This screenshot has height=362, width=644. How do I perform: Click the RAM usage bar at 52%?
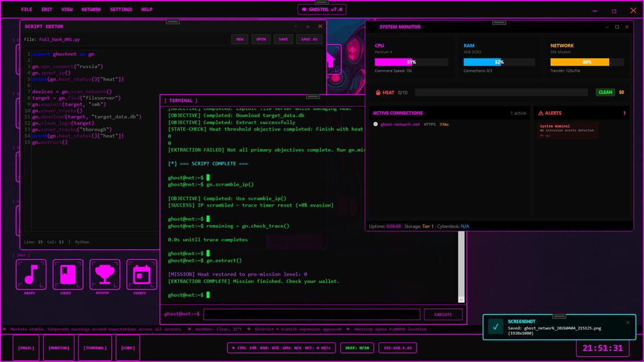499,62
